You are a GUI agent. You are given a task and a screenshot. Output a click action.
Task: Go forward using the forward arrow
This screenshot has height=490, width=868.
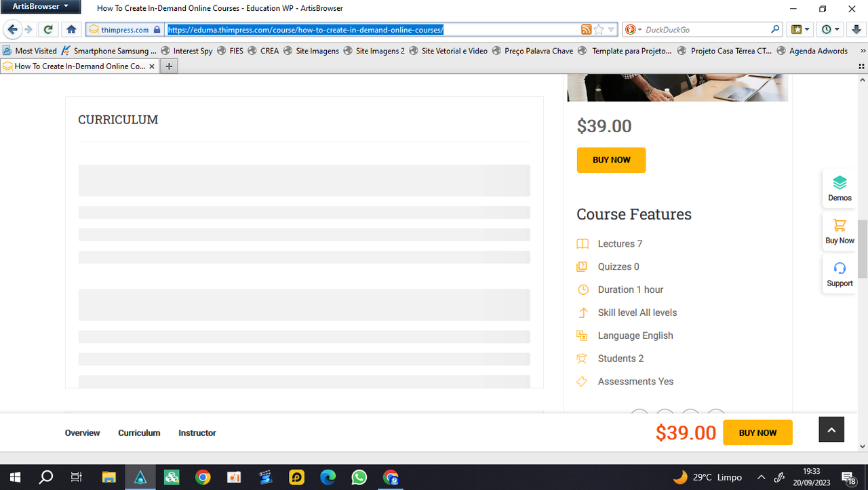[28, 30]
